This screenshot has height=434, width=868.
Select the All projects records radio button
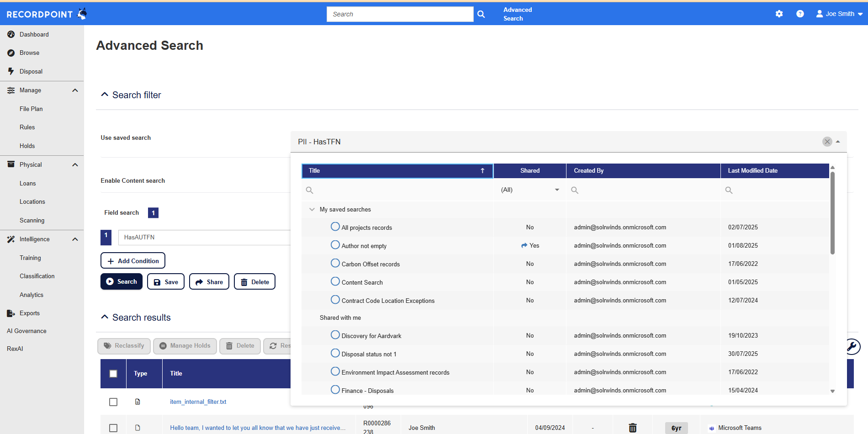[335, 227]
